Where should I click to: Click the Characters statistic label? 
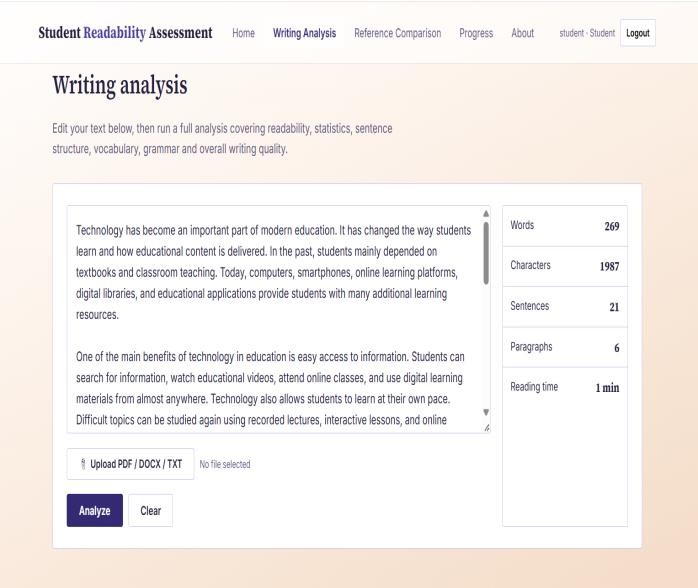pos(530,265)
